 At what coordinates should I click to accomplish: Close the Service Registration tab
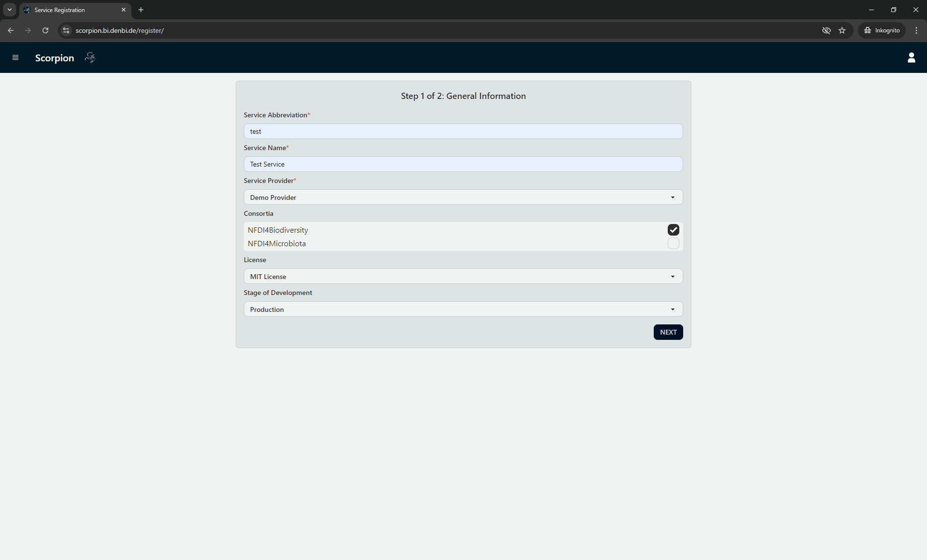pos(124,10)
